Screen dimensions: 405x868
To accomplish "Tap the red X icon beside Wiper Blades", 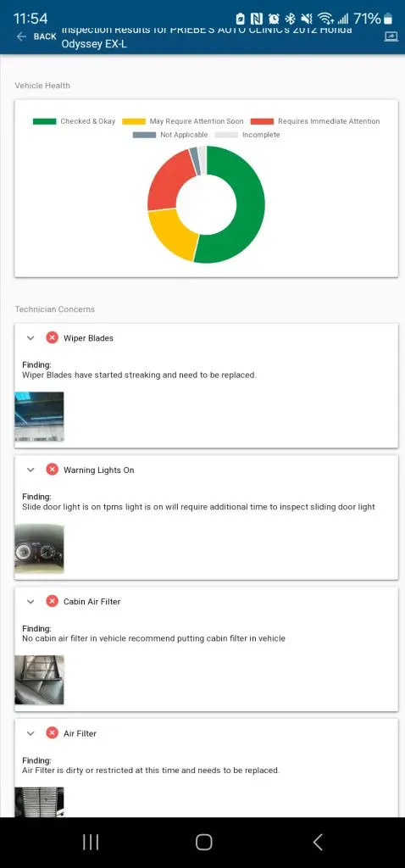I will click(x=52, y=337).
